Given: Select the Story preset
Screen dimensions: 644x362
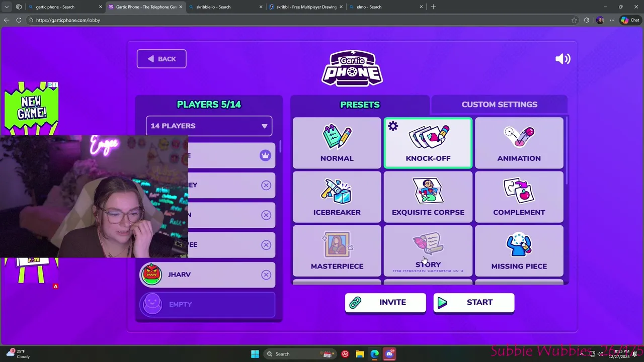Looking at the screenshot, I should (x=428, y=251).
